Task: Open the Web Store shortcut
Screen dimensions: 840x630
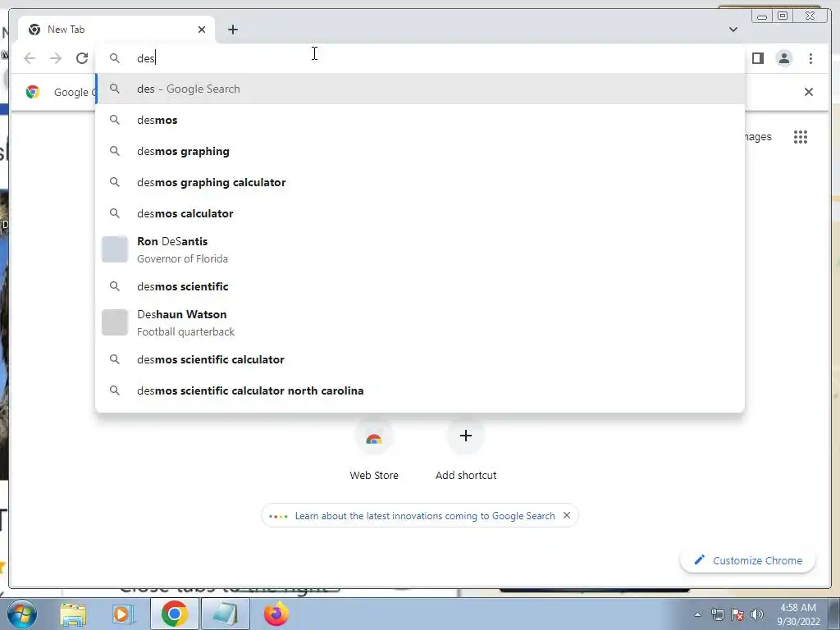Action: click(374, 451)
